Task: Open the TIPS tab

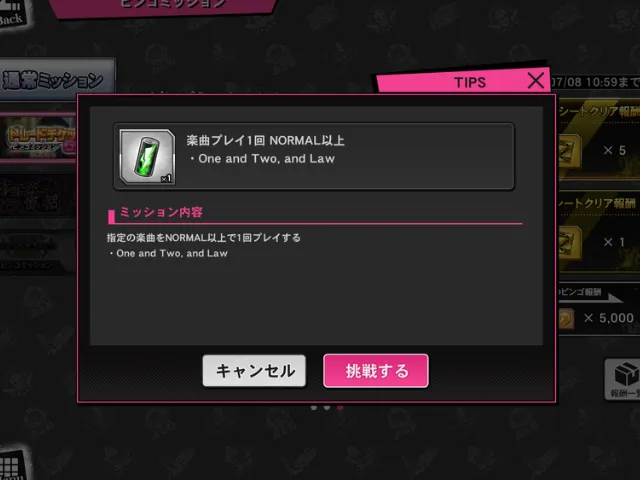Action: point(469,82)
